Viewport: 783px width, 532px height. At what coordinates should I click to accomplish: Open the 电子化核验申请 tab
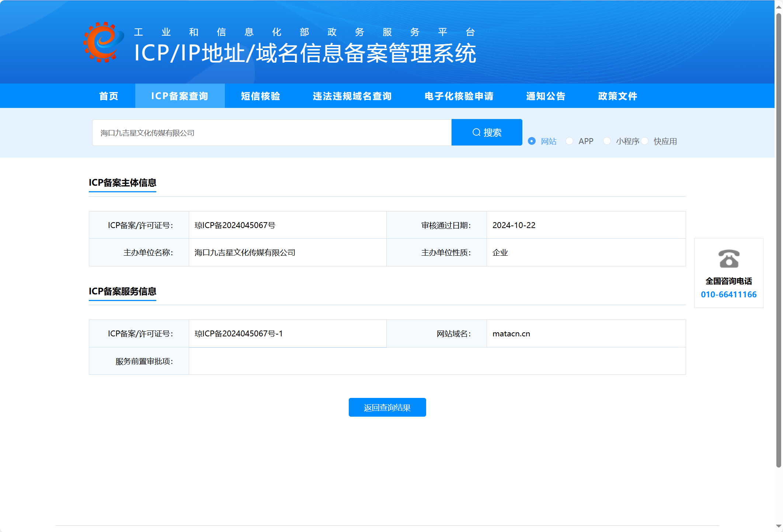pyautogui.click(x=459, y=96)
